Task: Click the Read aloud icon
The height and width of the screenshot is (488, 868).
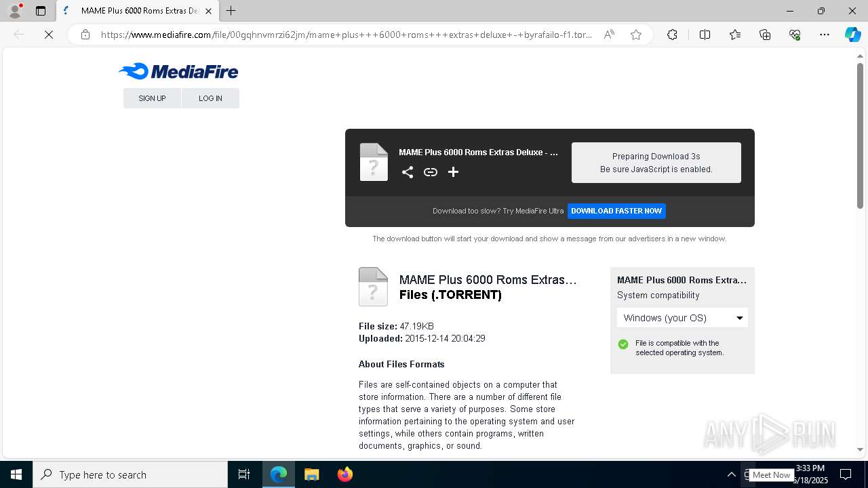Action: click(609, 35)
